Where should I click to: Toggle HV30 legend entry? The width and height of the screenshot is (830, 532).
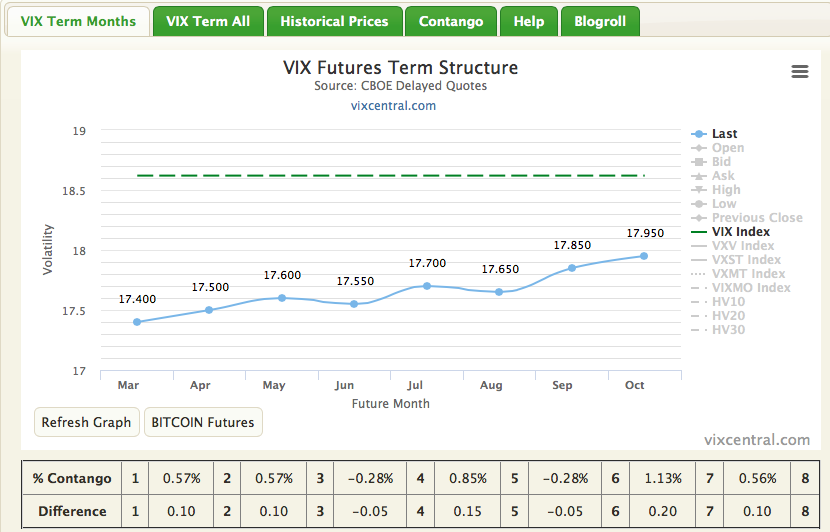pyautogui.click(x=728, y=330)
